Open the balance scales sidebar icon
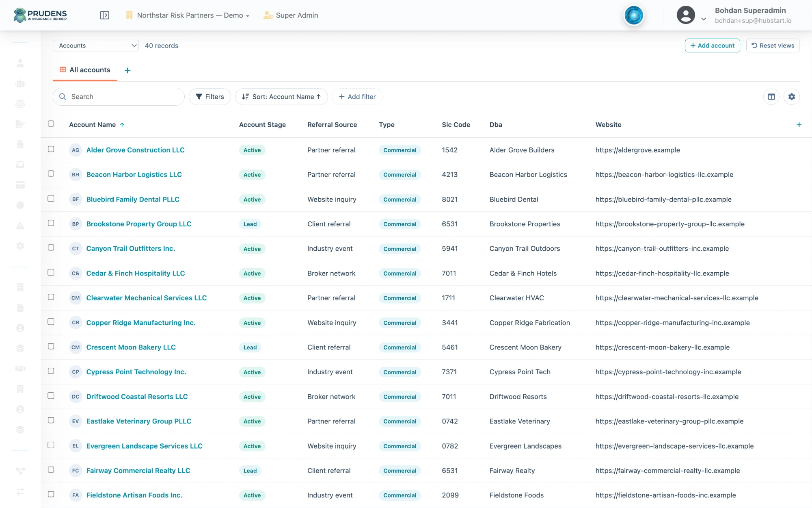812x508 pixels. [20, 104]
